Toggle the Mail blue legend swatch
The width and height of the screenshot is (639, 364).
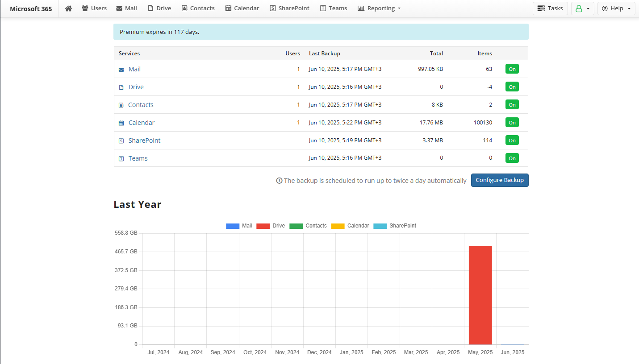coord(233,226)
